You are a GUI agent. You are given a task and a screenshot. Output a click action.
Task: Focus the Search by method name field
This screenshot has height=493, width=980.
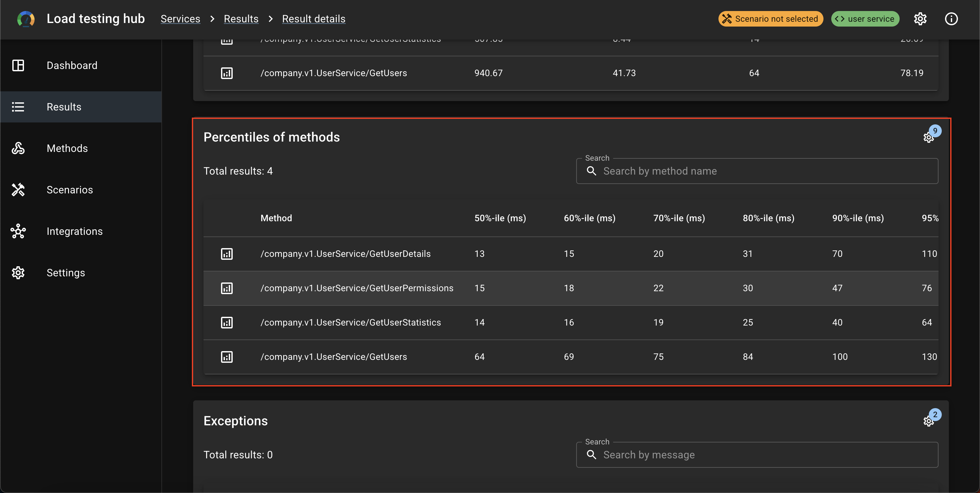coord(757,171)
